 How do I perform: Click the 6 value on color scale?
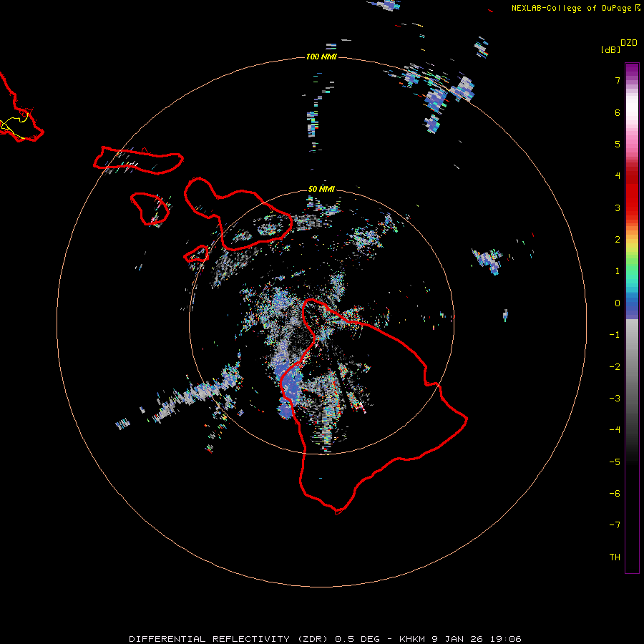click(x=618, y=112)
